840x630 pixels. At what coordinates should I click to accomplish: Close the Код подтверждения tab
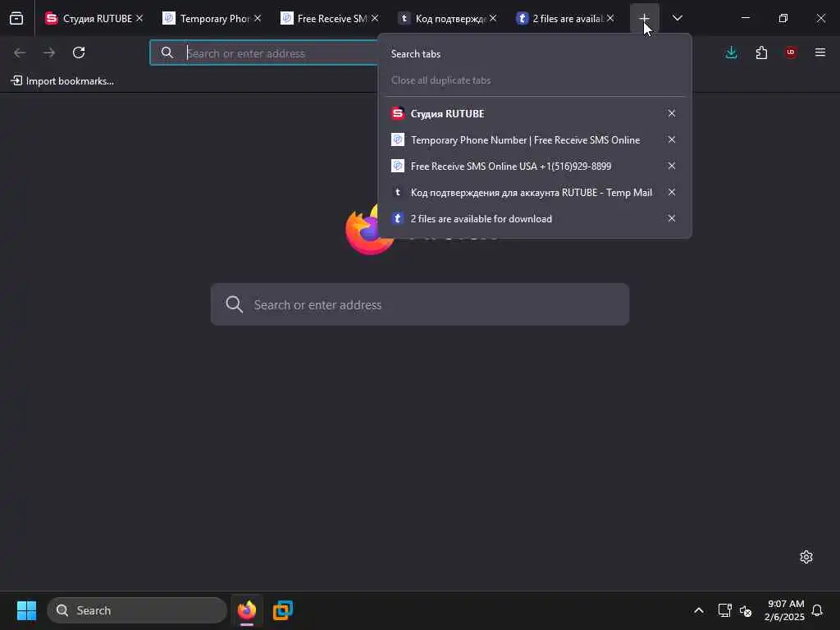pyautogui.click(x=493, y=18)
